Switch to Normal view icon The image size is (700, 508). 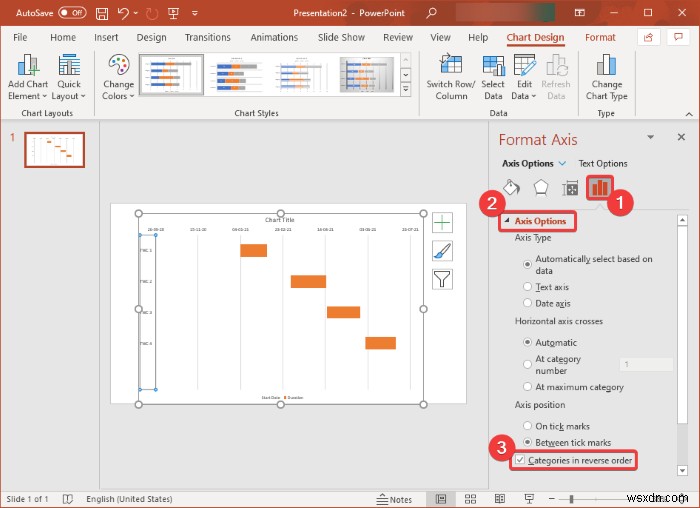tap(441, 499)
